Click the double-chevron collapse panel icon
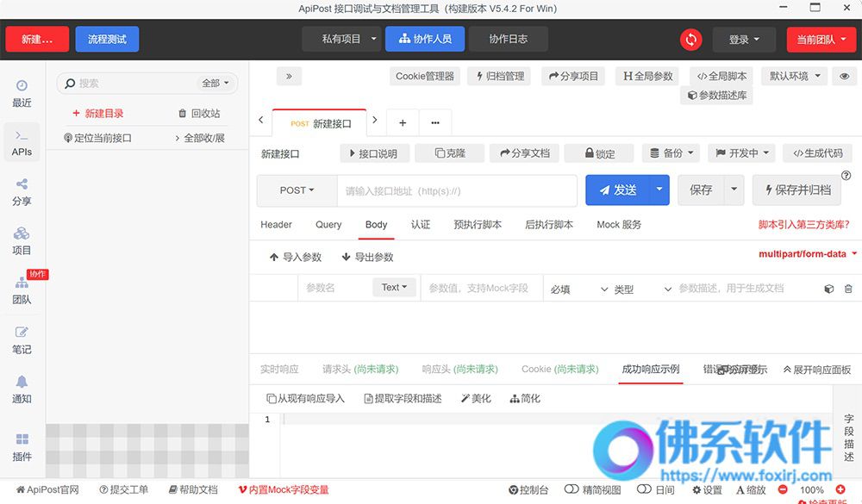This screenshot has width=862, height=504. [x=289, y=77]
